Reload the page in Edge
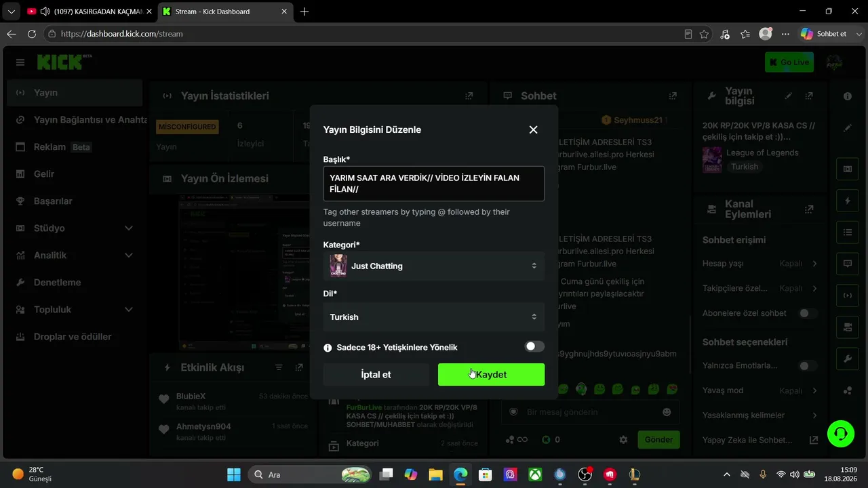This screenshot has width=868, height=488. pyautogui.click(x=32, y=34)
